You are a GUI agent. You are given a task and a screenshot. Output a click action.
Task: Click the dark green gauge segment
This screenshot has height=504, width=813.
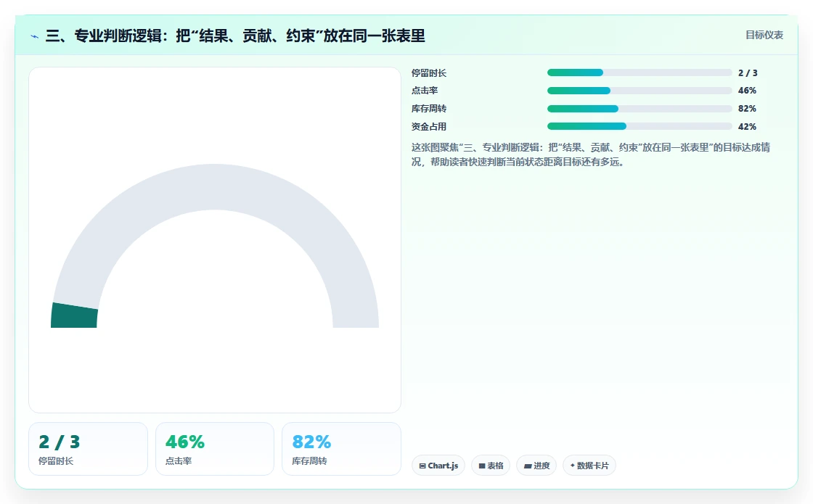tap(74, 316)
